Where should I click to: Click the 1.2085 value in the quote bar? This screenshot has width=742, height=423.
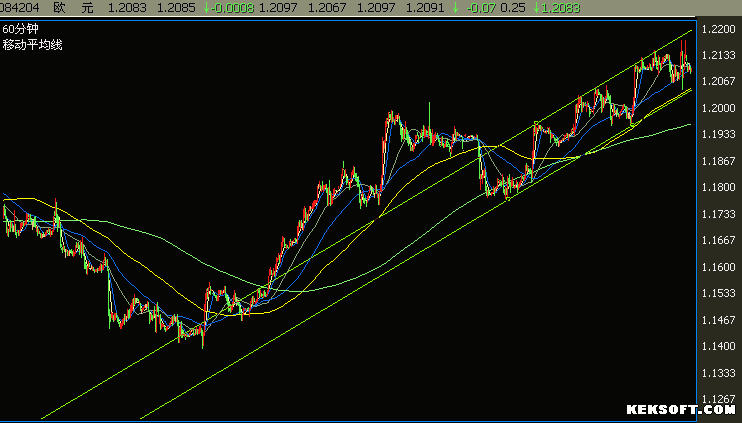(176, 8)
